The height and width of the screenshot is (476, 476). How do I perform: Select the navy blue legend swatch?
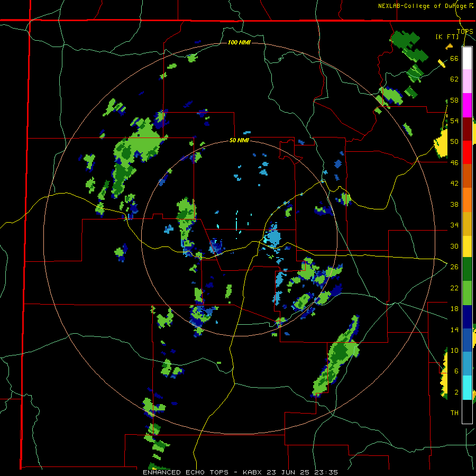(467, 317)
